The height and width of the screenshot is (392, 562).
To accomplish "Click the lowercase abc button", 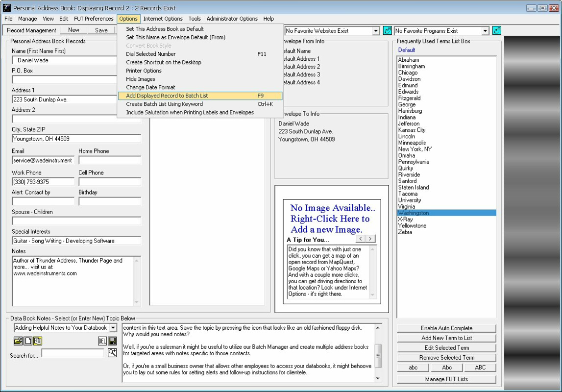I will pyautogui.click(x=413, y=367).
